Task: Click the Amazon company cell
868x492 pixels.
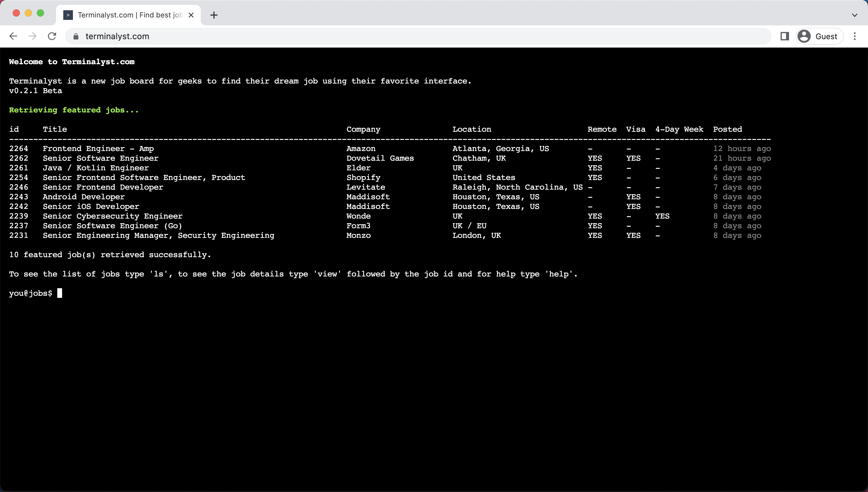Action: point(361,148)
